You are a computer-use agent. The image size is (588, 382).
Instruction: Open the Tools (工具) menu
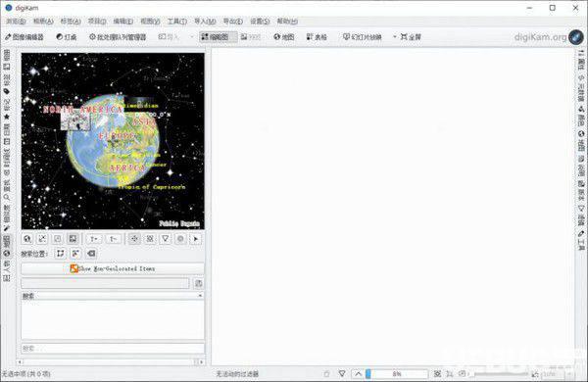coord(177,22)
